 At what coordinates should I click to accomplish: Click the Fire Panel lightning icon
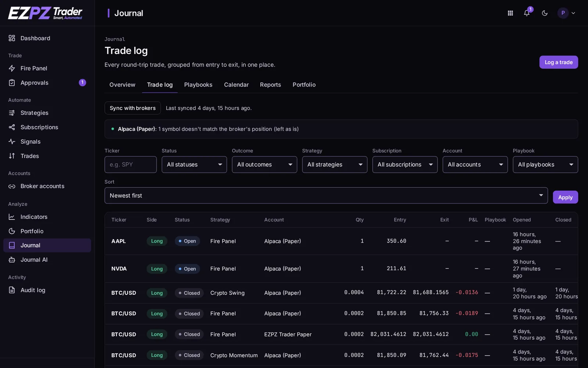point(12,68)
